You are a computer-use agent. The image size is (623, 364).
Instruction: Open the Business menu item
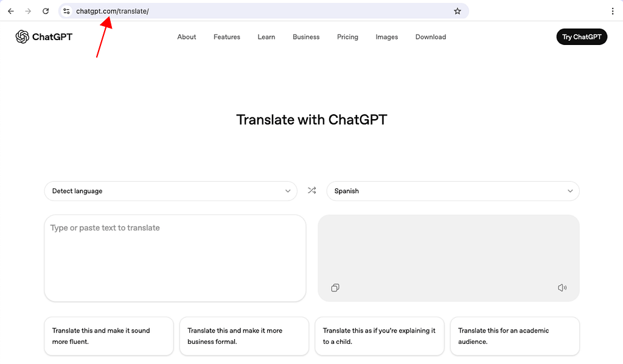click(306, 37)
